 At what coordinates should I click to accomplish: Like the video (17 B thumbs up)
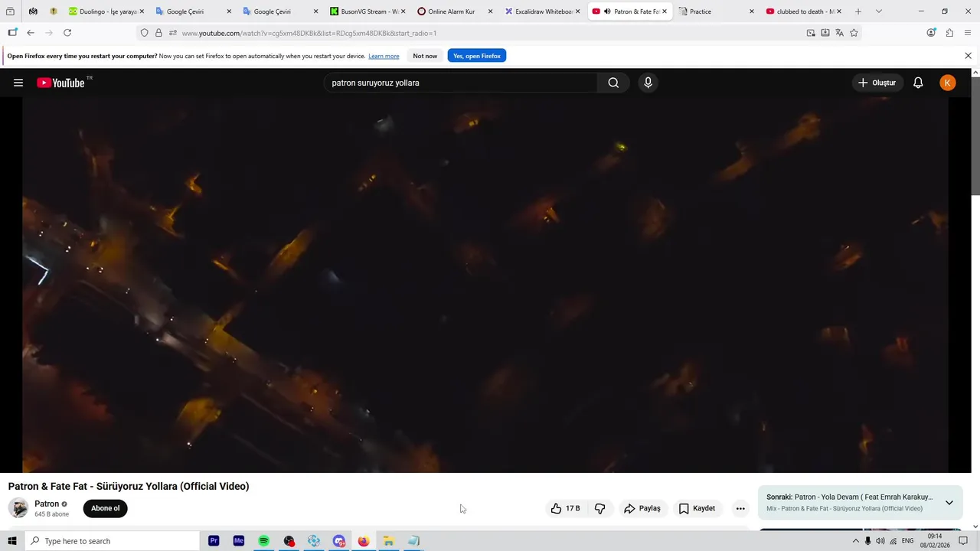coord(566,508)
